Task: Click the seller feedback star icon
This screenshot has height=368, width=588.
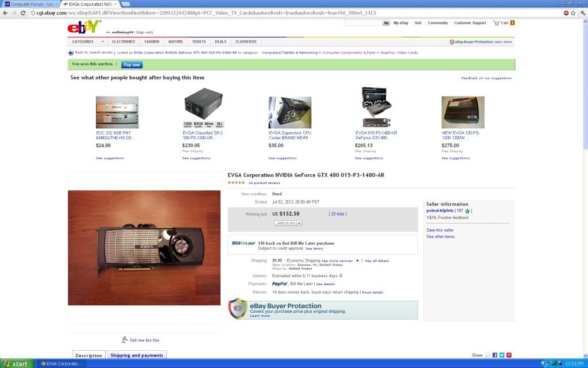Action: [467, 211]
